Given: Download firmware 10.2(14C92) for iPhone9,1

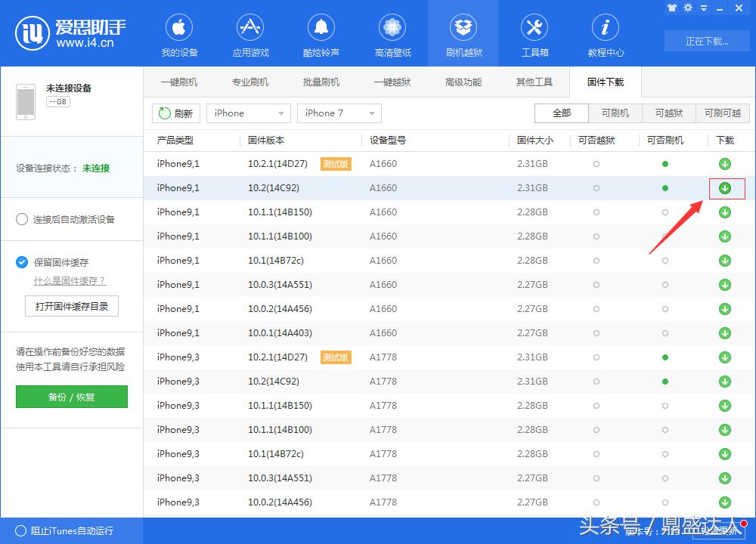Looking at the screenshot, I should click(x=724, y=188).
